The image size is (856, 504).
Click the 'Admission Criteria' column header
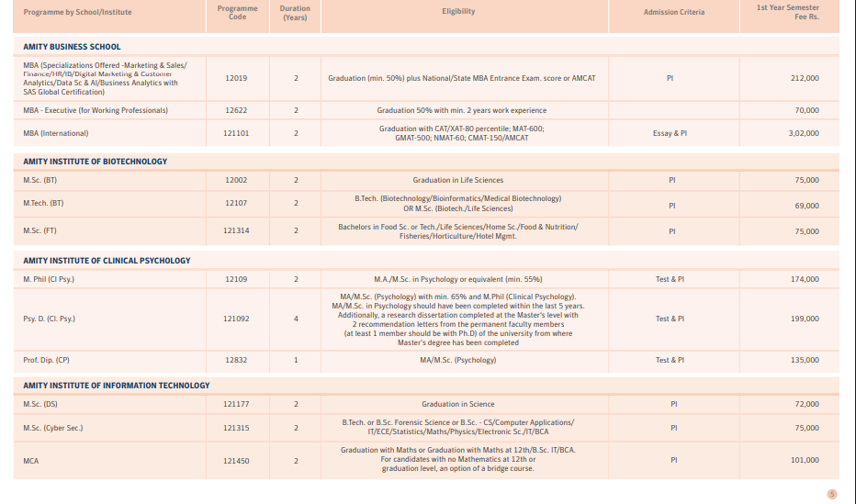point(673,12)
